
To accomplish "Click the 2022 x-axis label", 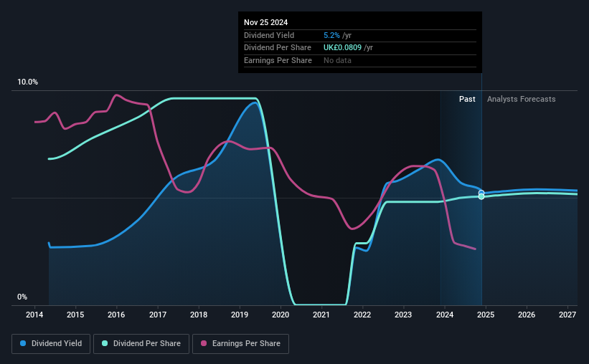I will coord(362,315).
